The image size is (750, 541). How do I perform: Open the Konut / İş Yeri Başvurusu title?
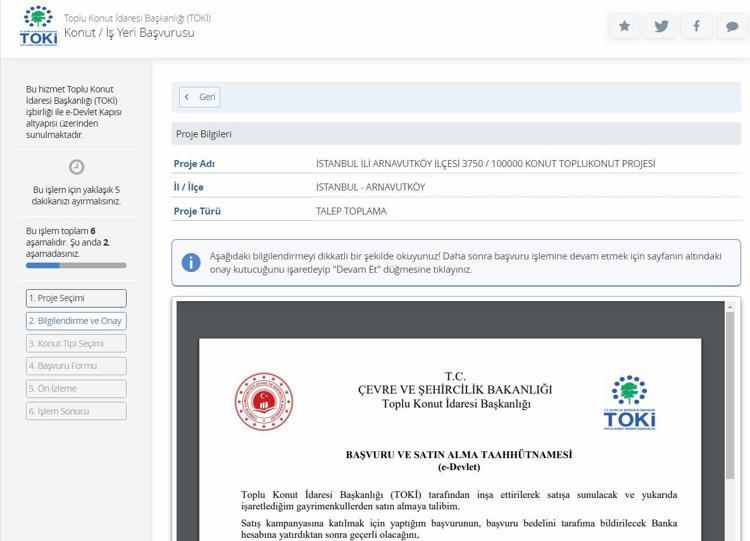129,33
